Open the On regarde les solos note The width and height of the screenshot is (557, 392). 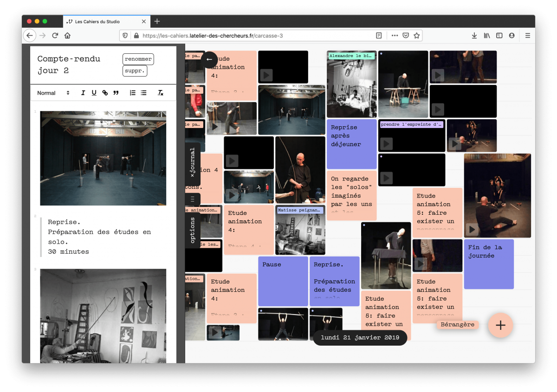(352, 195)
